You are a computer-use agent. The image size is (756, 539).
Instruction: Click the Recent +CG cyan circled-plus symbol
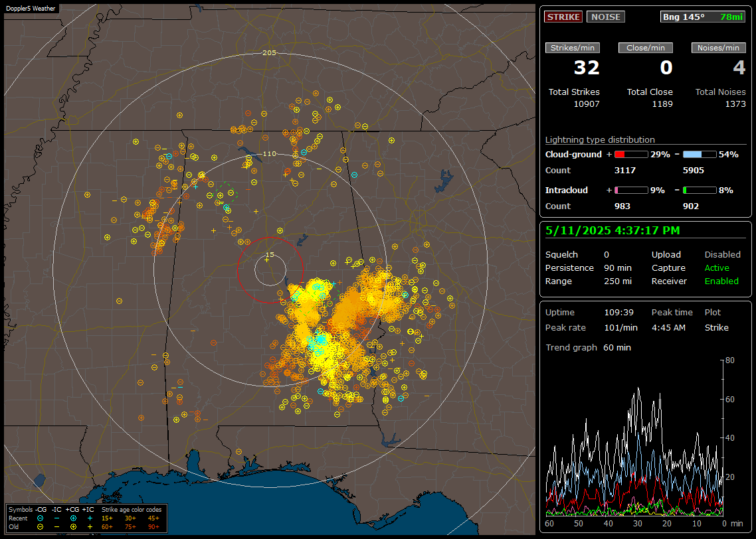(x=73, y=518)
